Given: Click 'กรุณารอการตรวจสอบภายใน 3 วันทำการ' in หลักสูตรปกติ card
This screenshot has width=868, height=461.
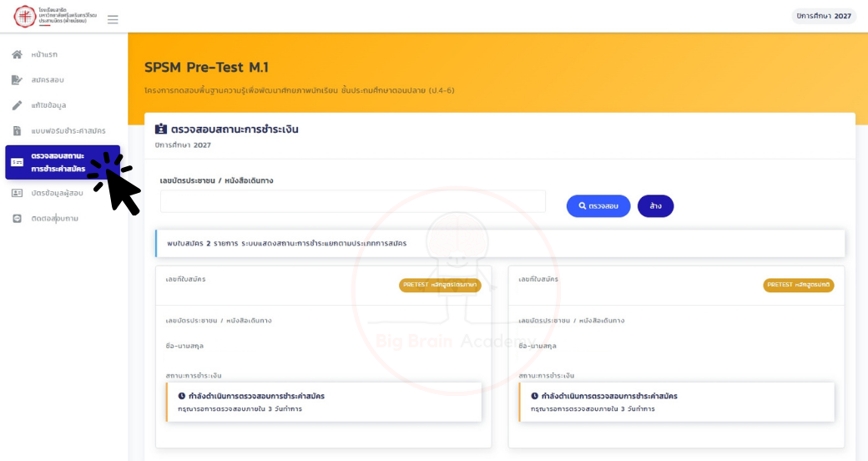Looking at the screenshot, I should click(x=593, y=409).
